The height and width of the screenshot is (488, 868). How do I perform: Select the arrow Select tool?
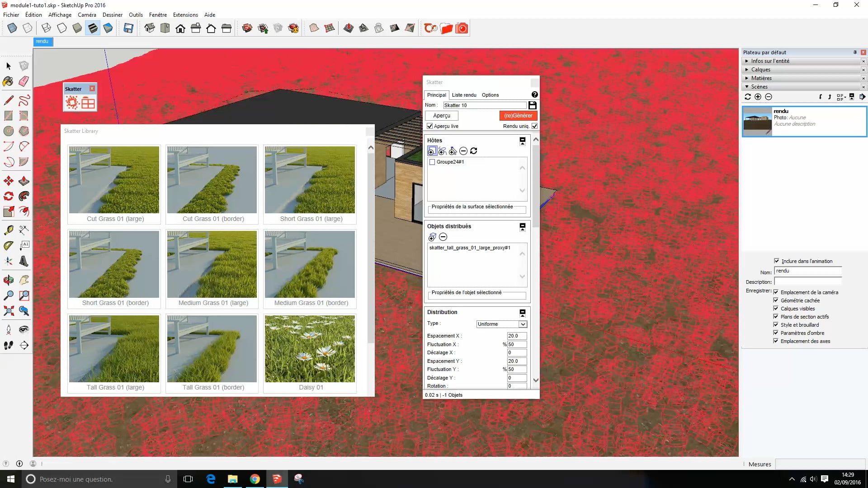[x=9, y=66]
